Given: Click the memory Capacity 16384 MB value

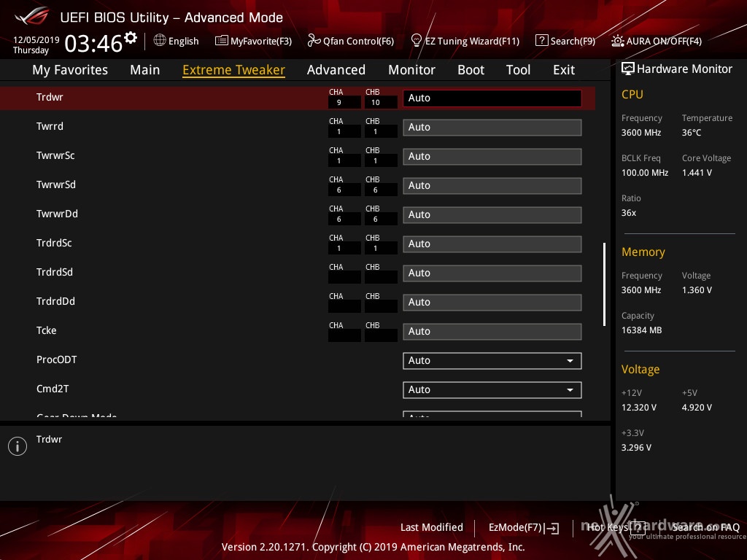Looking at the screenshot, I should coord(641,330).
